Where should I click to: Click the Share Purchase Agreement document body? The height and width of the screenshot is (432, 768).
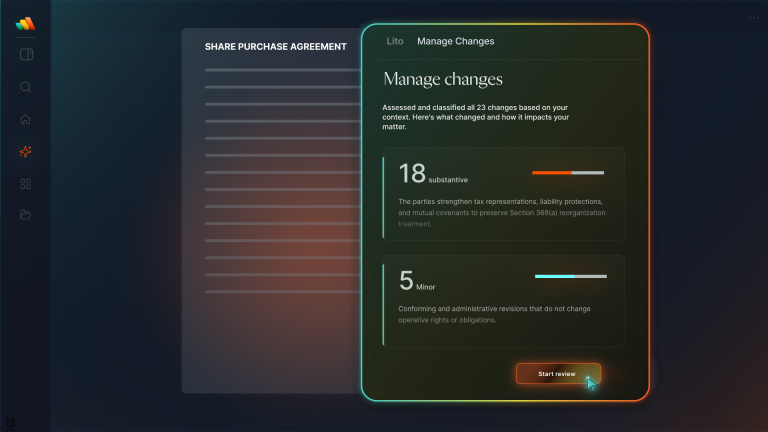[x=272, y=211]
